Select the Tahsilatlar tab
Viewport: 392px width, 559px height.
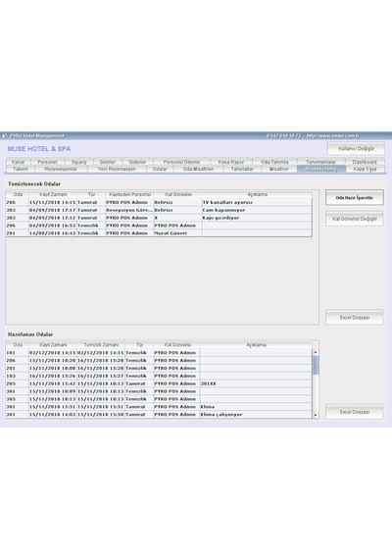pyautogui.click(x=242, y=169)
